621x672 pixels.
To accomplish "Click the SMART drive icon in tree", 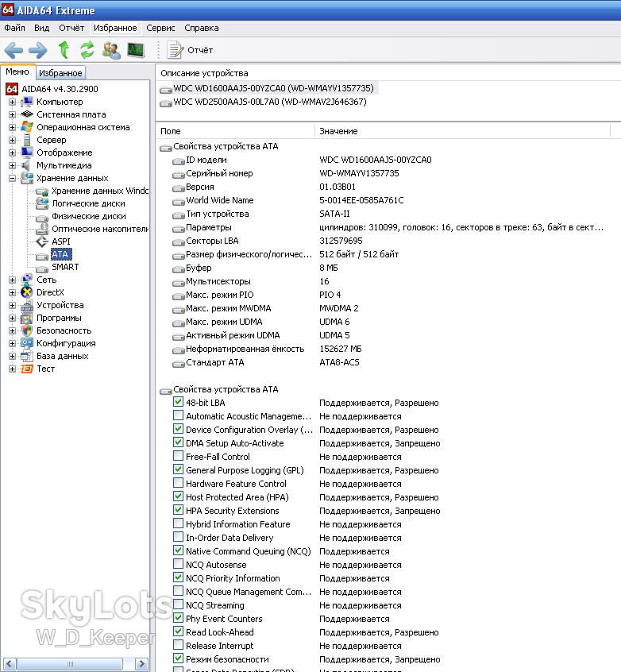I will tap(42, 268).
